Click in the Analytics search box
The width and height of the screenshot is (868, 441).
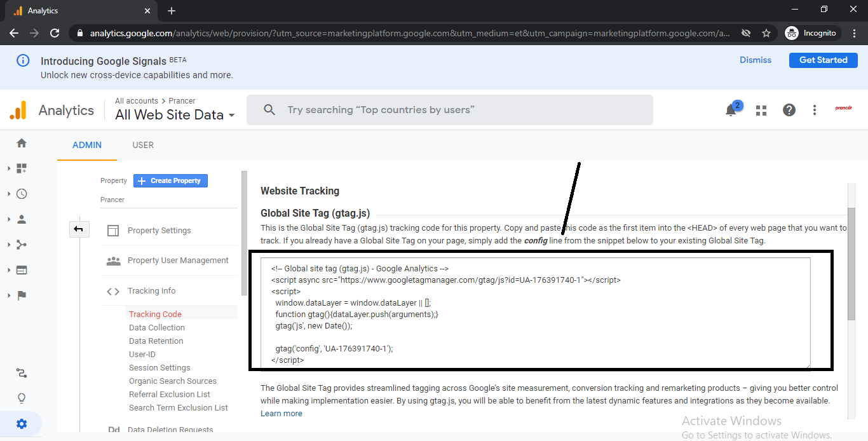(x=449, y=110)
